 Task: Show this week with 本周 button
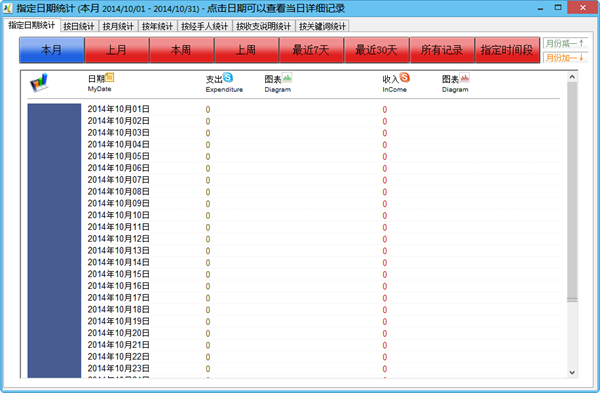tap(181, 50)
